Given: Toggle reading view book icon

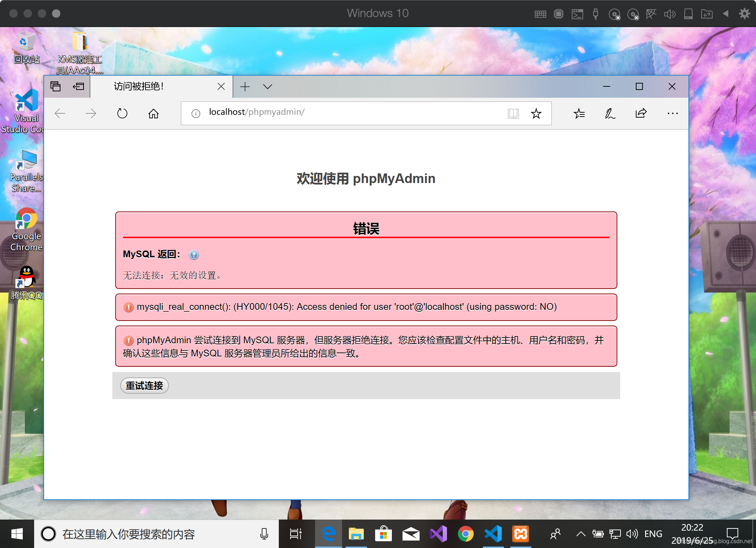Looking at the screenshot, I should pos(513,114).
